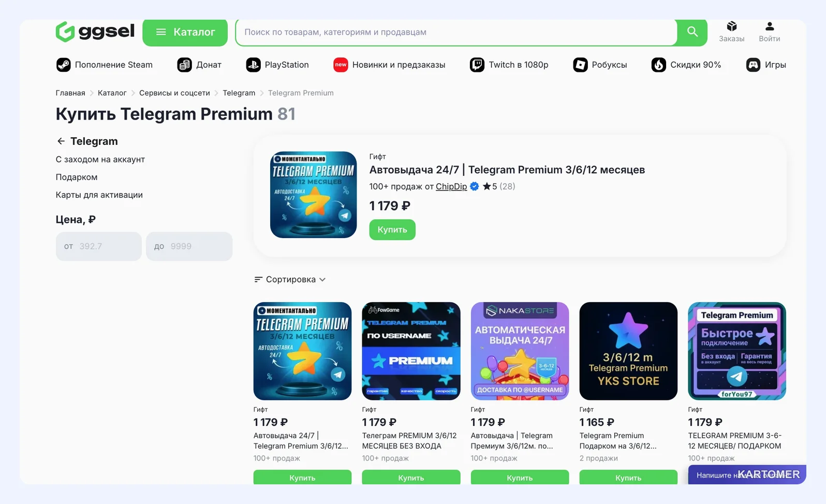
Task: Click the ggsel logo
Action: [x=95, y=32]
